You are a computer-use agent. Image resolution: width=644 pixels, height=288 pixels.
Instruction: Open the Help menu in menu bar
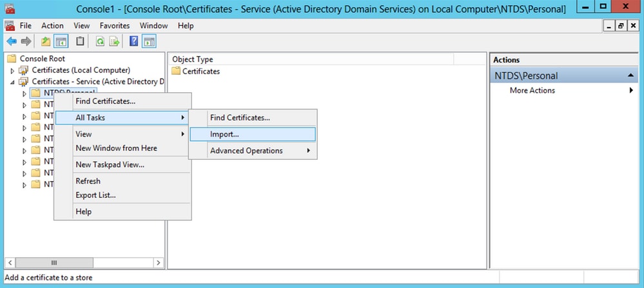[x=186, y=25]
